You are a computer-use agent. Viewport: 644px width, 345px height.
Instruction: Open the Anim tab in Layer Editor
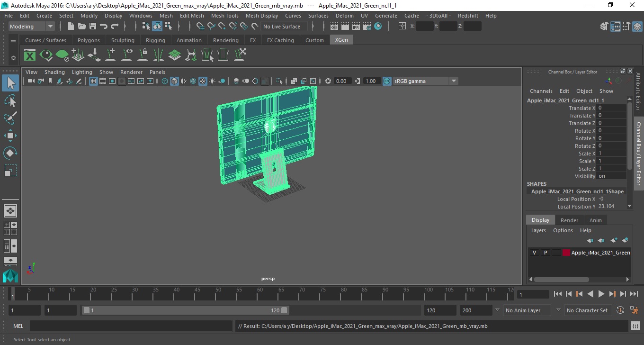[x=595, y=220]
